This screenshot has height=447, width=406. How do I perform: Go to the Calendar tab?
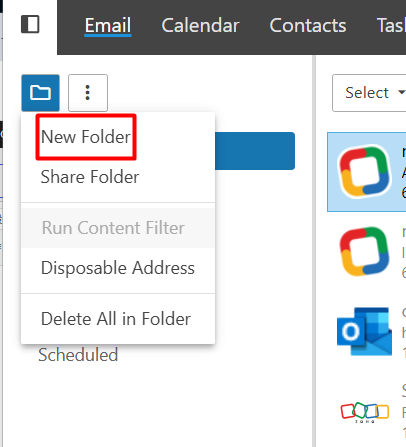(200, 26)
